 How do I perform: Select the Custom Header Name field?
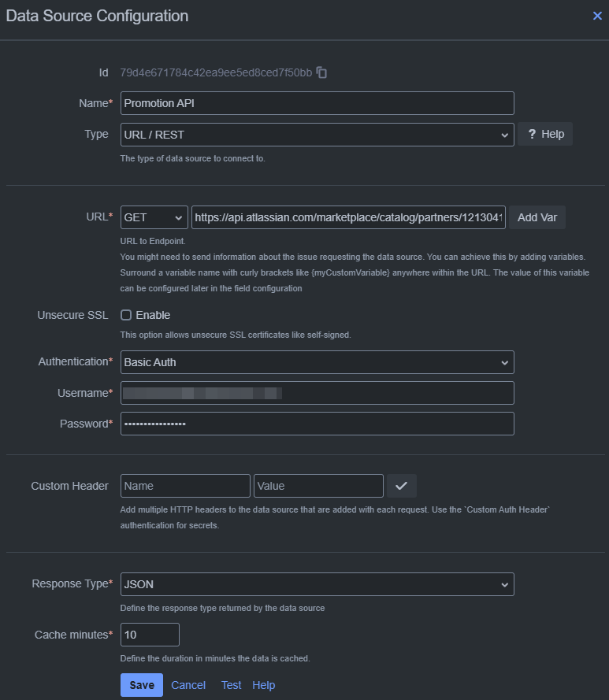pyautogui.click(x=185, y=486)
